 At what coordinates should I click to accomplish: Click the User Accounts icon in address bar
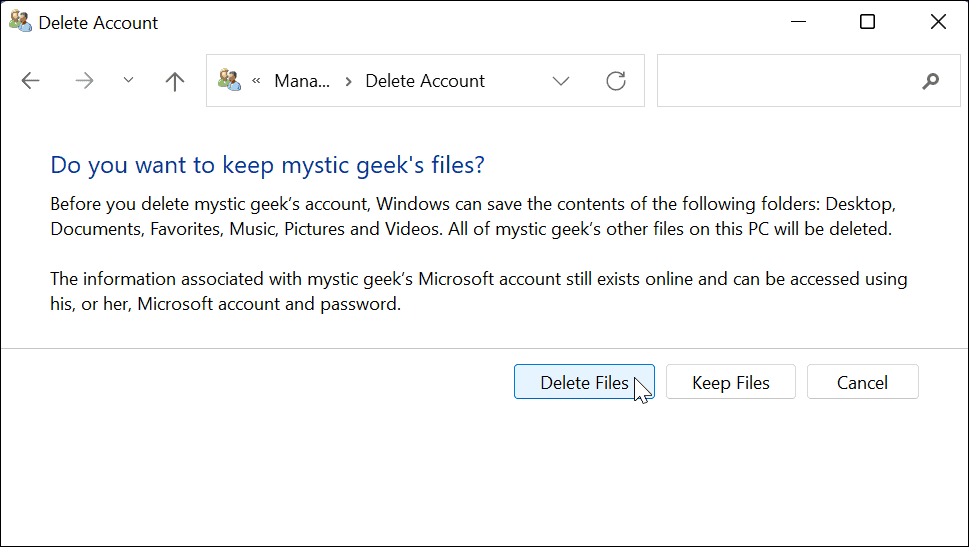[230, 81]
